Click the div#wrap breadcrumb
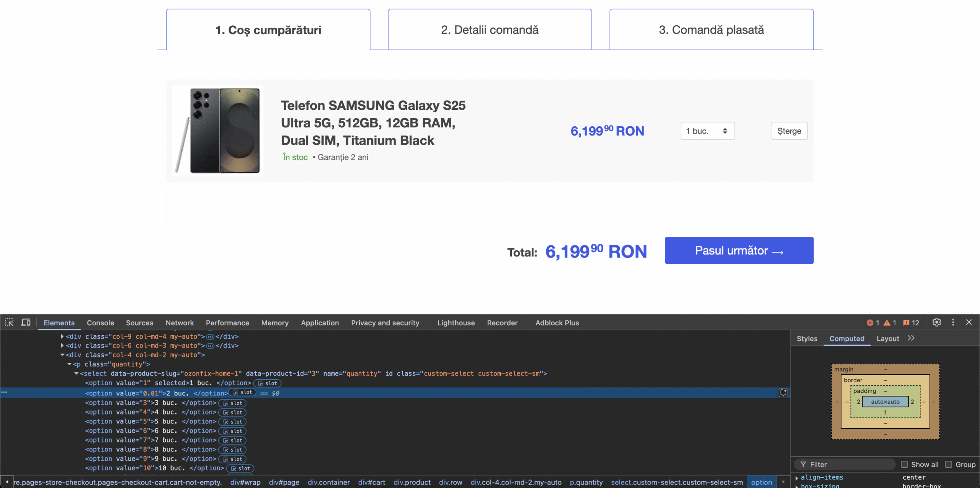The height and width of the screenshot is (488, 980). [x=245, y=482]
